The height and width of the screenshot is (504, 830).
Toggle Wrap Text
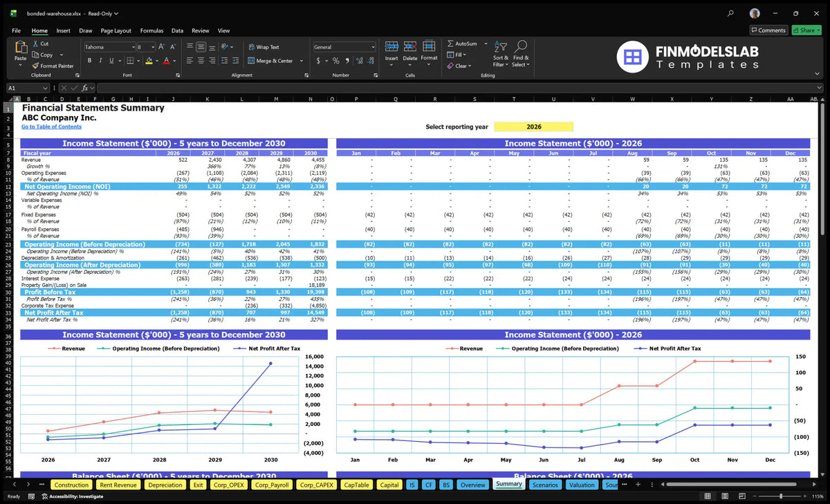(264, 47)
